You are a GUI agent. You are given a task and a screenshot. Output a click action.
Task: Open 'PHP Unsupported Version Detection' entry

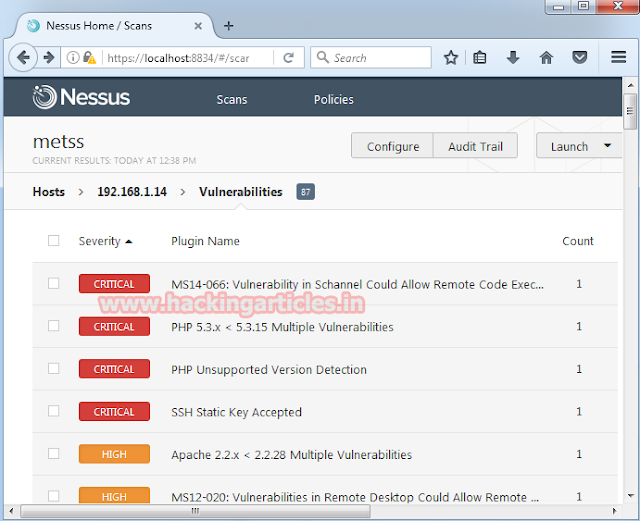coord(269,370)
